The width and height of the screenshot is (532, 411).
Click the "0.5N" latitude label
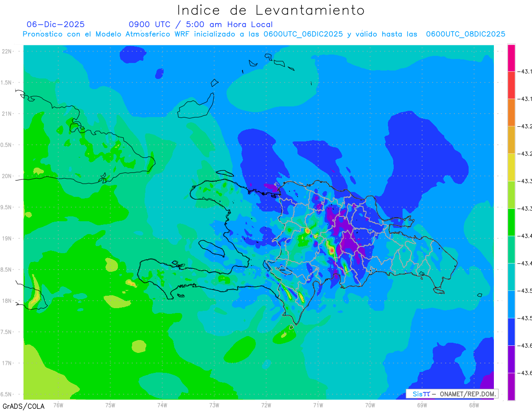(7, 145)
